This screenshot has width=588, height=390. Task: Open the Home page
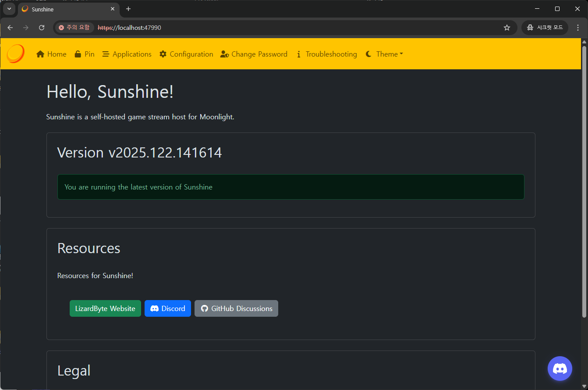[x=51, y=54]
